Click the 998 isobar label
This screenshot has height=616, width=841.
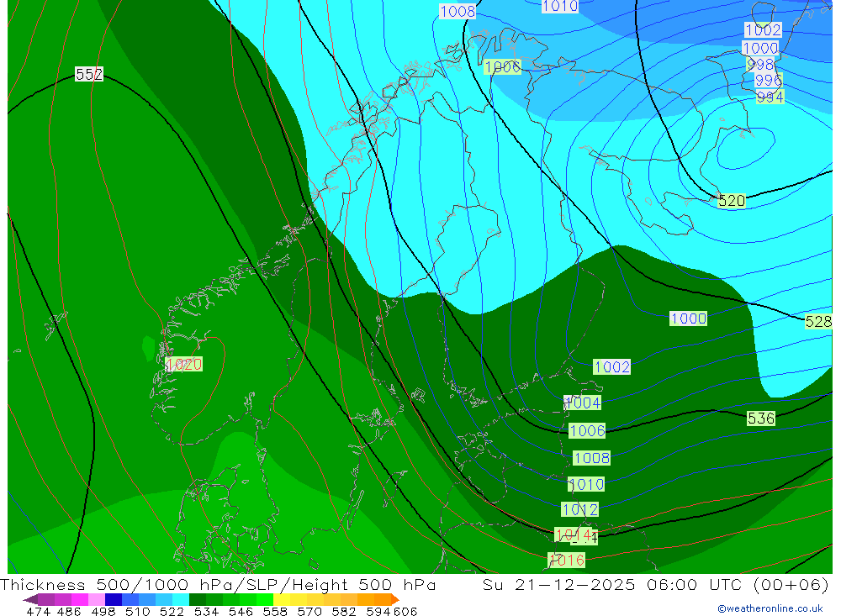click(x=760, y=65)
